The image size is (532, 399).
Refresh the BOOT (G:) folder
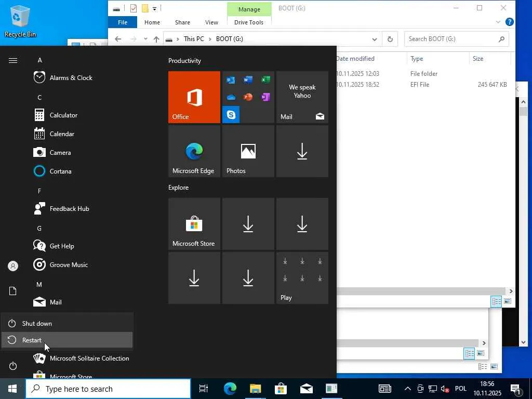pos(390,39)
